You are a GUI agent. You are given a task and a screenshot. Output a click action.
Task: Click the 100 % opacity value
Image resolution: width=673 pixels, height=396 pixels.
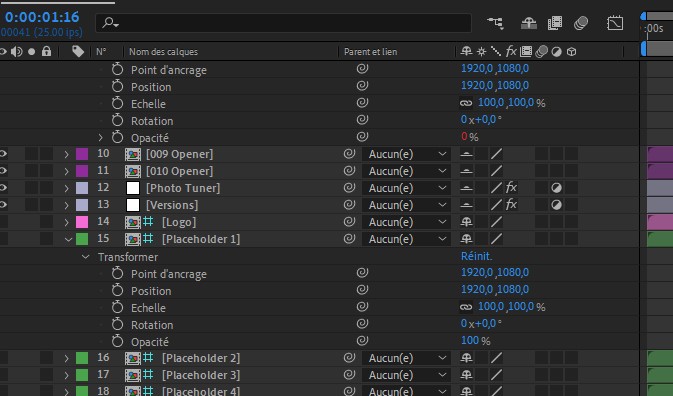click(x=476, y=341)
